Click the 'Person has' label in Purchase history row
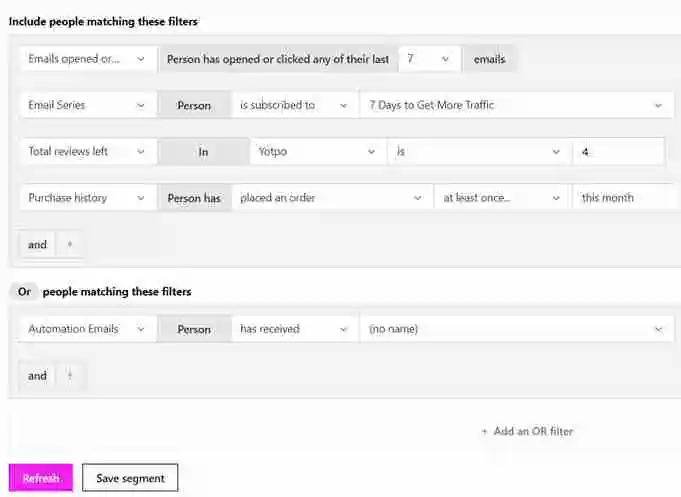The height and width of the screenshot is (497, 681). pos(194,198)
